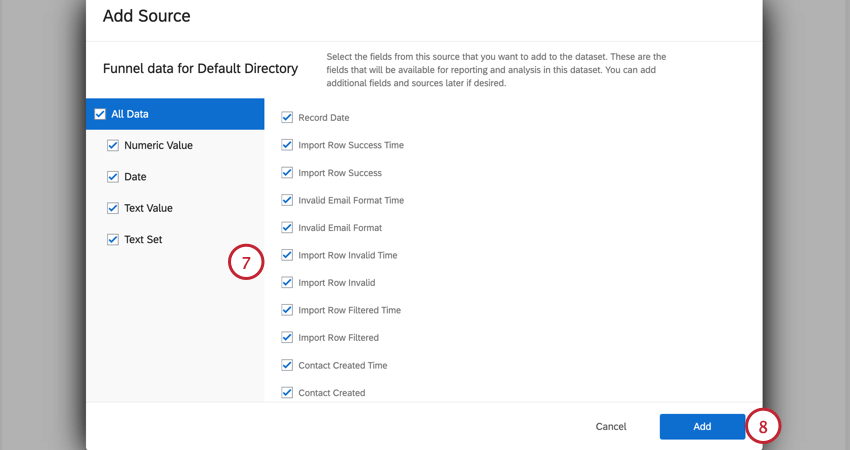Uncheck the All Data master checkbox
The height and width of the screenshot is (450, 850).
(x=100, y=114)
